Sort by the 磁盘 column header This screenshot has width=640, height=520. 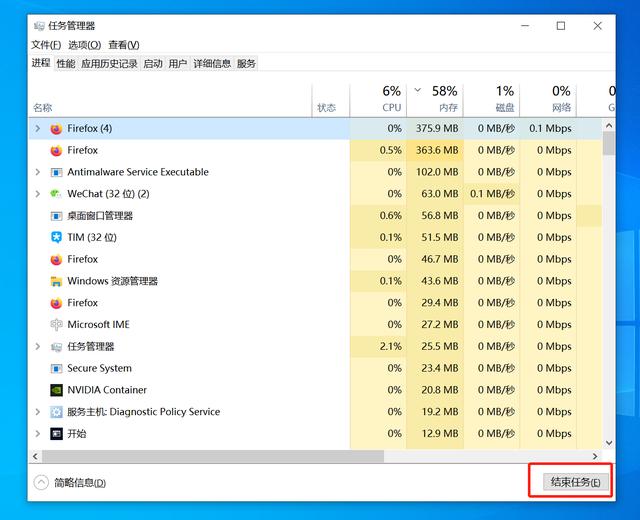tap(491, 99)
